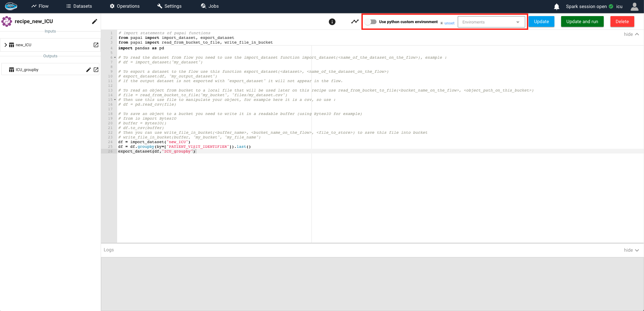
Task: Click the red Delete button
Action: coord(622,21)
